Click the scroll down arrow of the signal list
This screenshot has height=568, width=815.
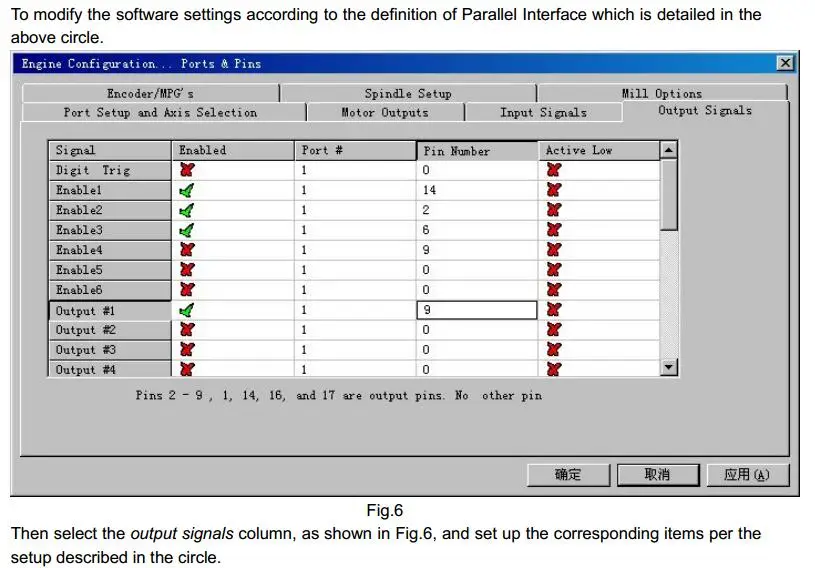(x=670, y=368)
